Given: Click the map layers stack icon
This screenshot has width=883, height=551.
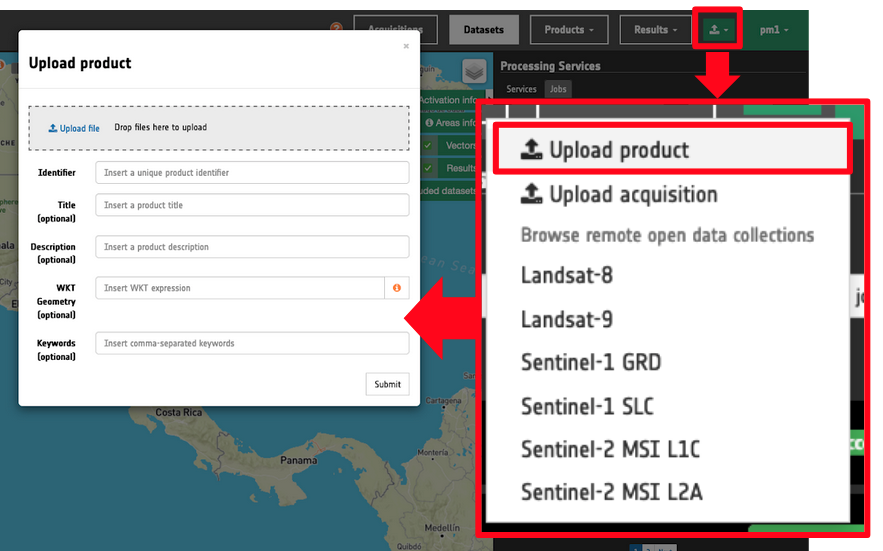Looking at the screenshot, I should [474, 71].
